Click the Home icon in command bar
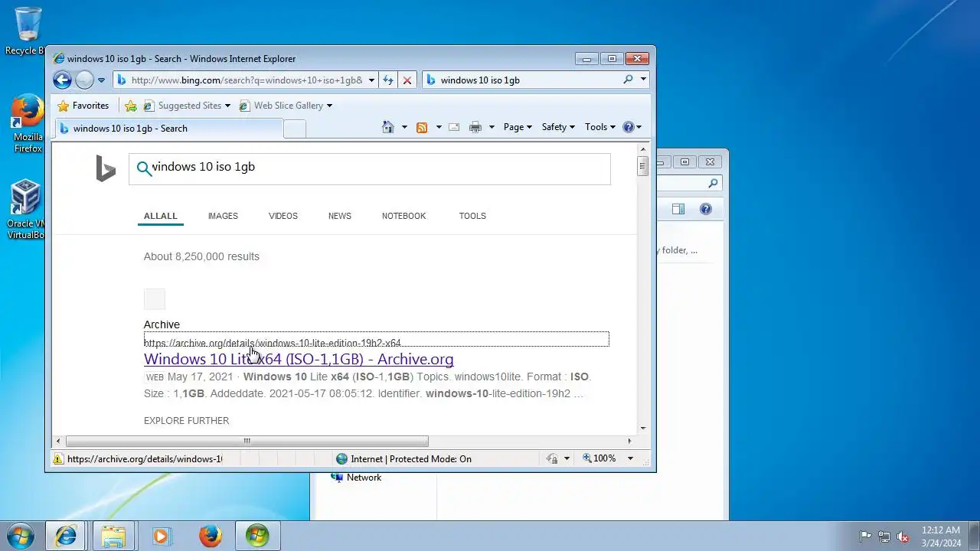Screen dimensions: 980x551 388,127
